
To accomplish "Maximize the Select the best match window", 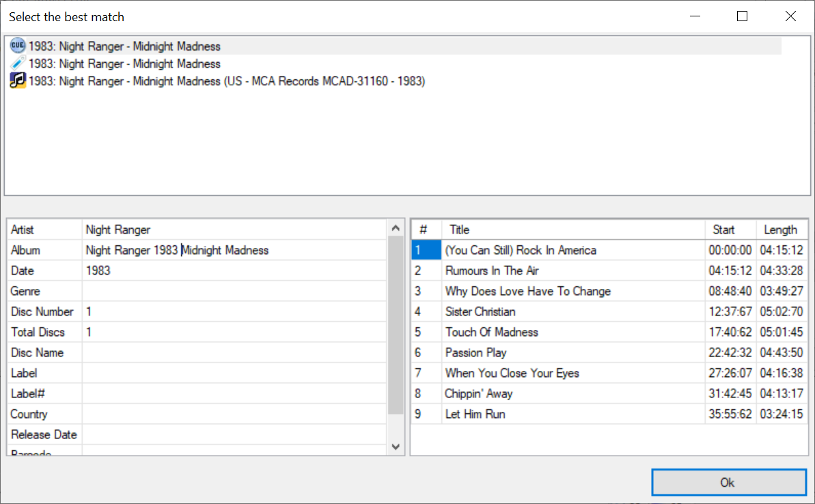I will pyautogui.click(x=742, y=16).
